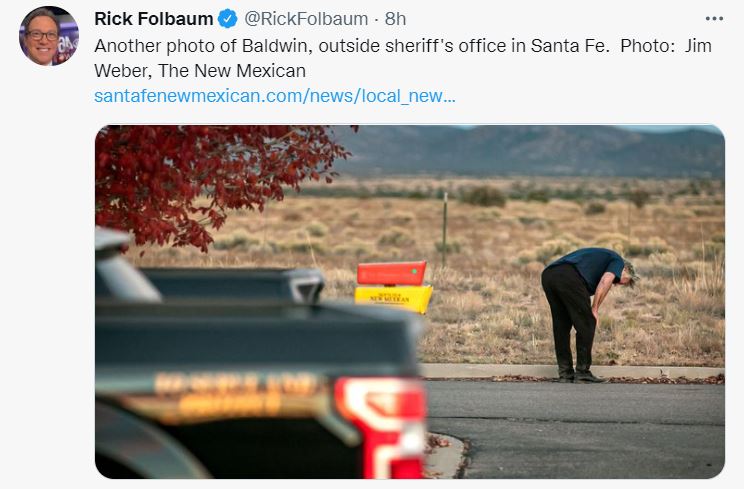The image size is (744, 489).
Task: Click the thin post in the field
Action: click(x=444, y=228)
